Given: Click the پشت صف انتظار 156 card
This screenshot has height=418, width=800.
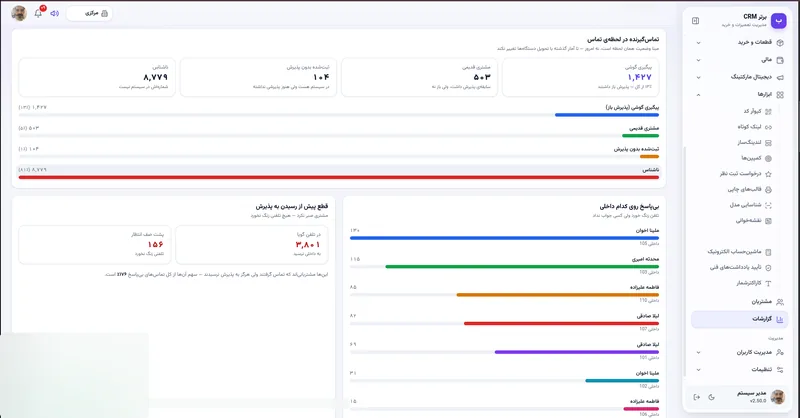Looking at the screenshot, I should (x=95, y=245).
